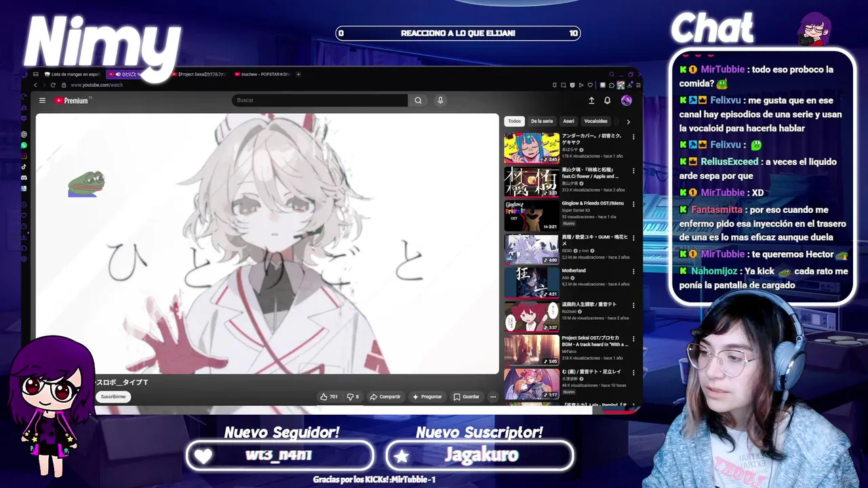Click 'MirTubbie' in 'te queremos Hector' message

click(x=723, y=254)
